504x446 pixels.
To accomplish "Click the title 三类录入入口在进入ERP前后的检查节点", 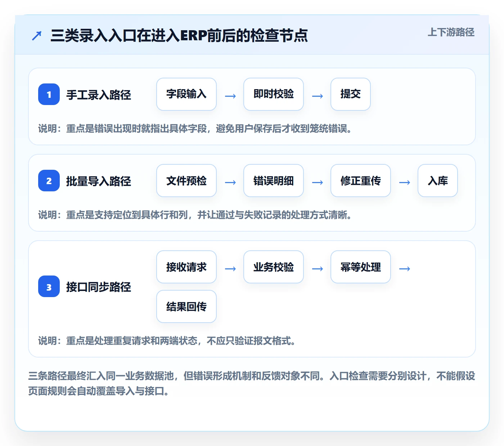I will 179,36.
